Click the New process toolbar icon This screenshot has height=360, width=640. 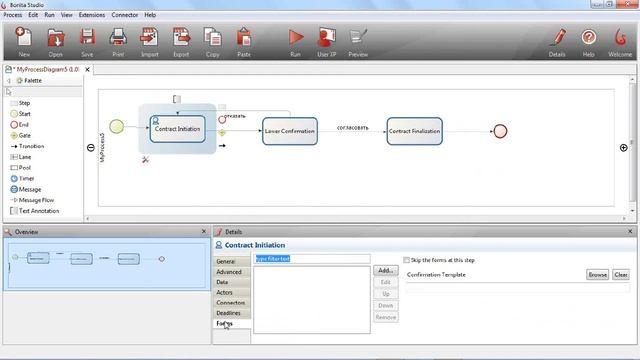pos(24,41)
